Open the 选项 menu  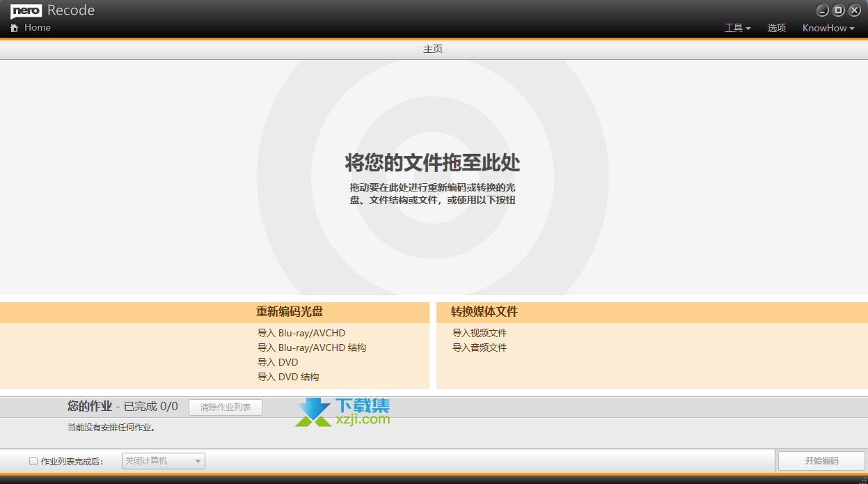pos(776,29)
